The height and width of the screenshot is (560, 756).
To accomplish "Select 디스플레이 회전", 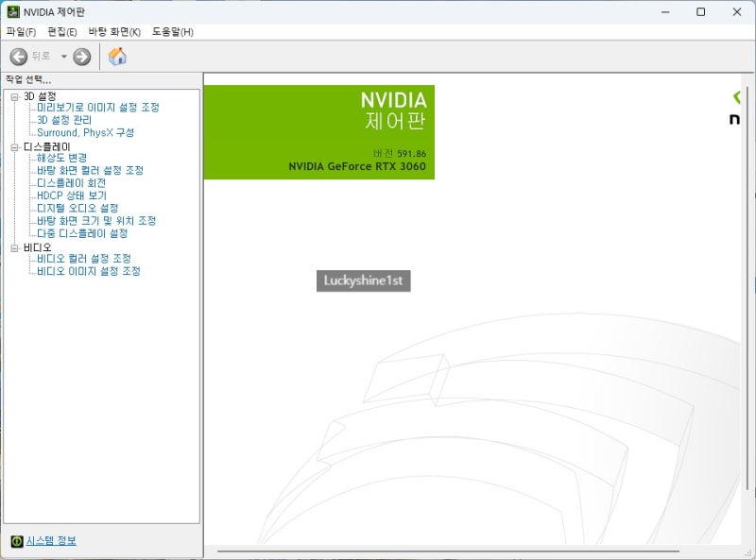I will coord(72,183).
